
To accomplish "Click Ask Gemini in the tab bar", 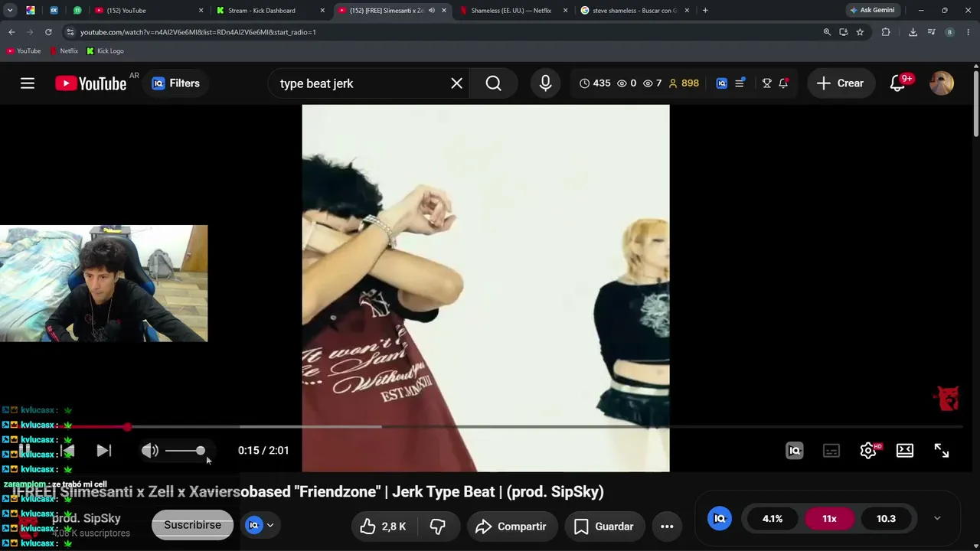I will [872, 11].
